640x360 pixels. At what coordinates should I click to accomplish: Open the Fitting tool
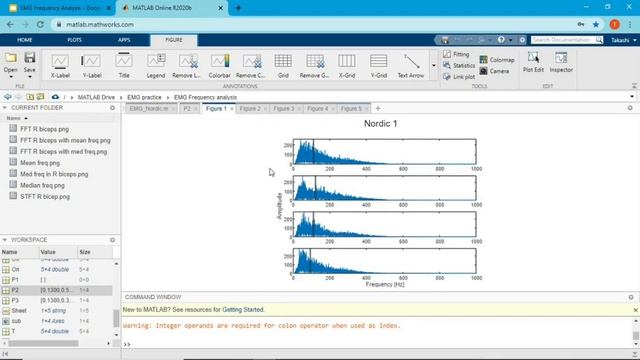pyautogui.click(x=456, y=54)
